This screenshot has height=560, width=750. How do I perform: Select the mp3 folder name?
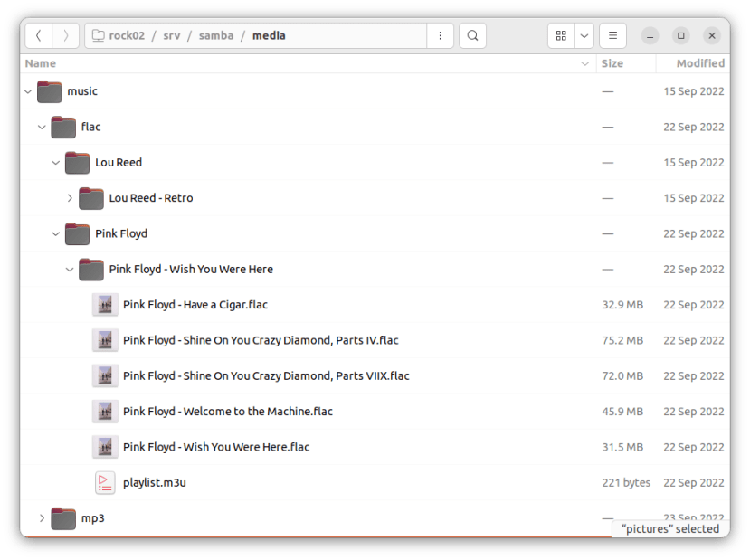93,518
